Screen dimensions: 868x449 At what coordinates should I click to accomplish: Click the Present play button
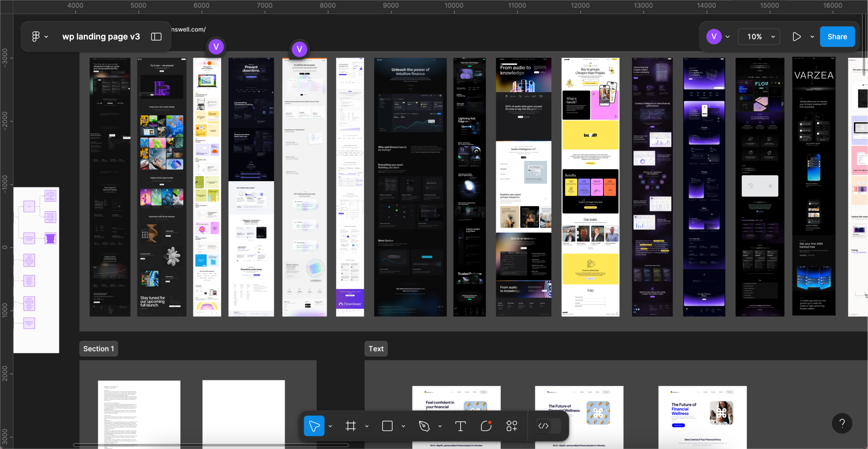797,36
